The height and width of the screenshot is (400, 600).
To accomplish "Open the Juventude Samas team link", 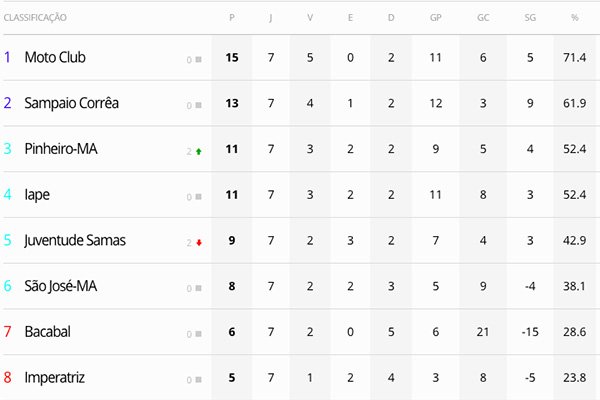I will tap(75, 240).
